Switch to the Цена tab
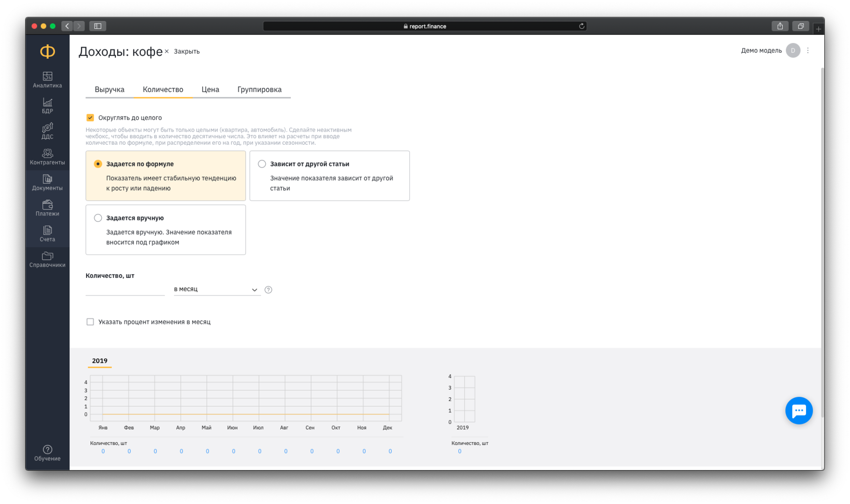The width and height of the screenshot is (850, 504). tap(210, 90)
